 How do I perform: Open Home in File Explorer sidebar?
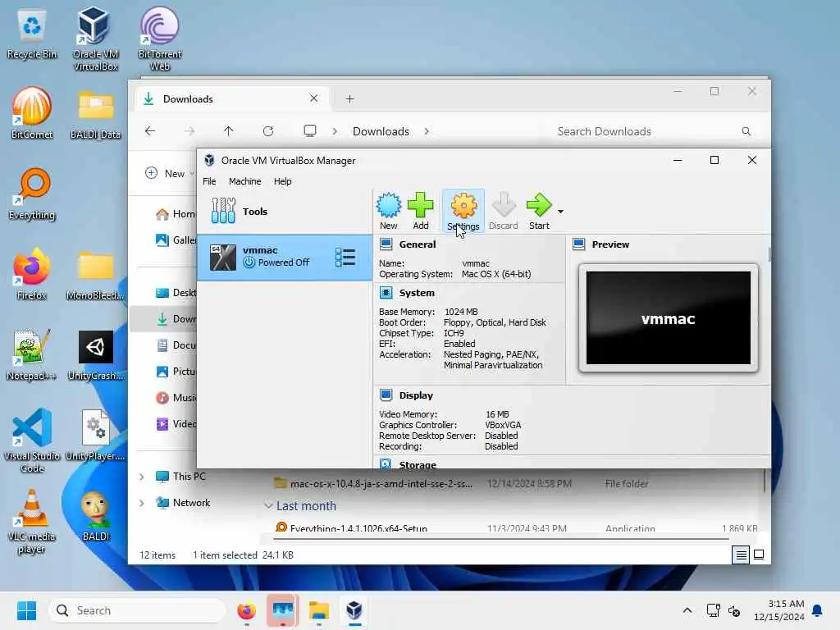(x=176, y=214)
